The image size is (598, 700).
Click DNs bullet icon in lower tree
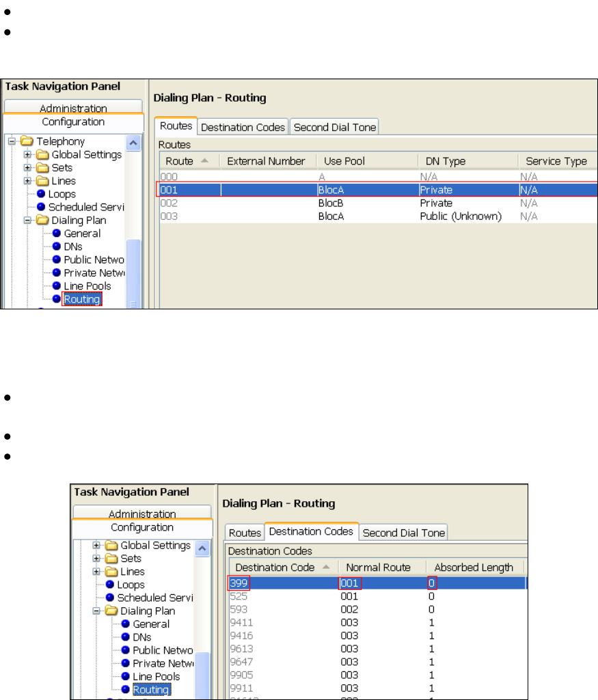[x=126, y=637]
